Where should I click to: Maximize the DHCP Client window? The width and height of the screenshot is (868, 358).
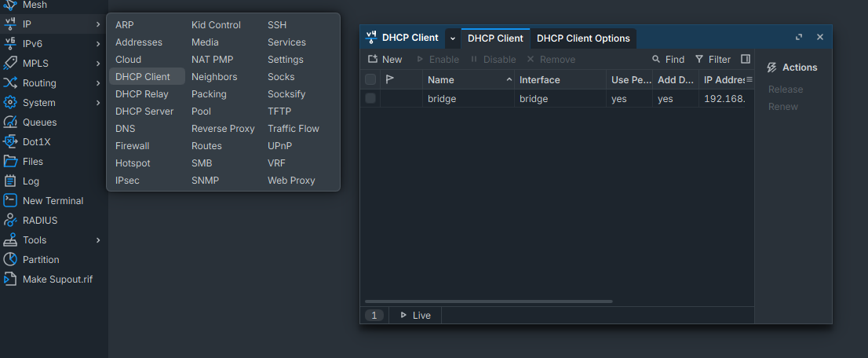click(799, 37)
